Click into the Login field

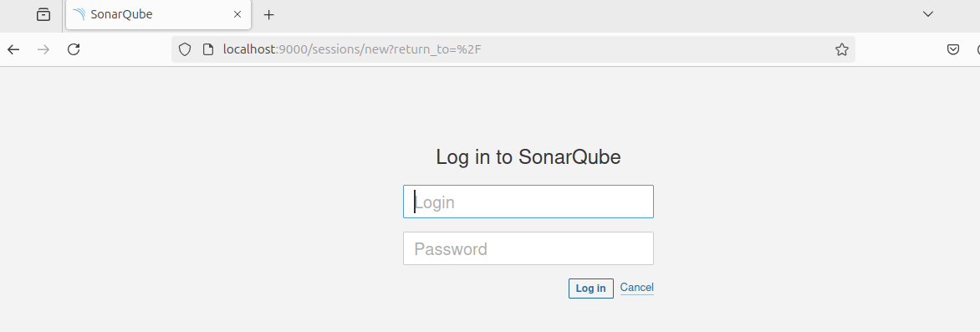point(528,202)
